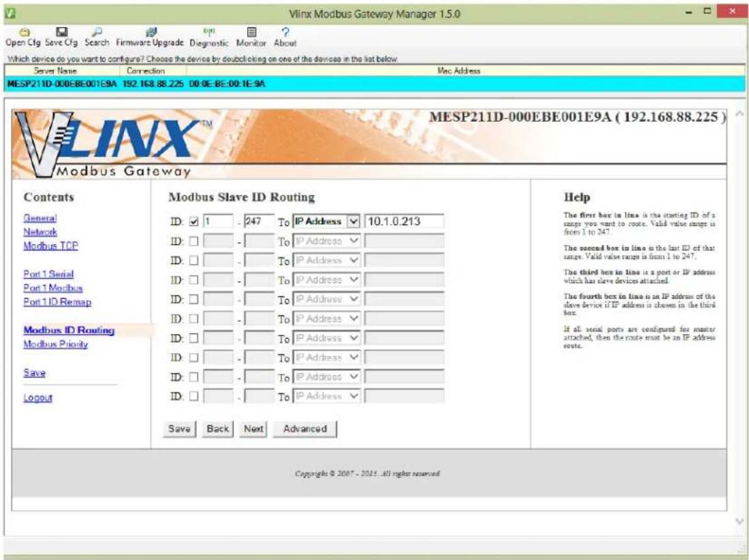Viewport: 749px width, 560px height.
Task: Enable the third ID routing row checkbox
Action: [x=193, y=261]
